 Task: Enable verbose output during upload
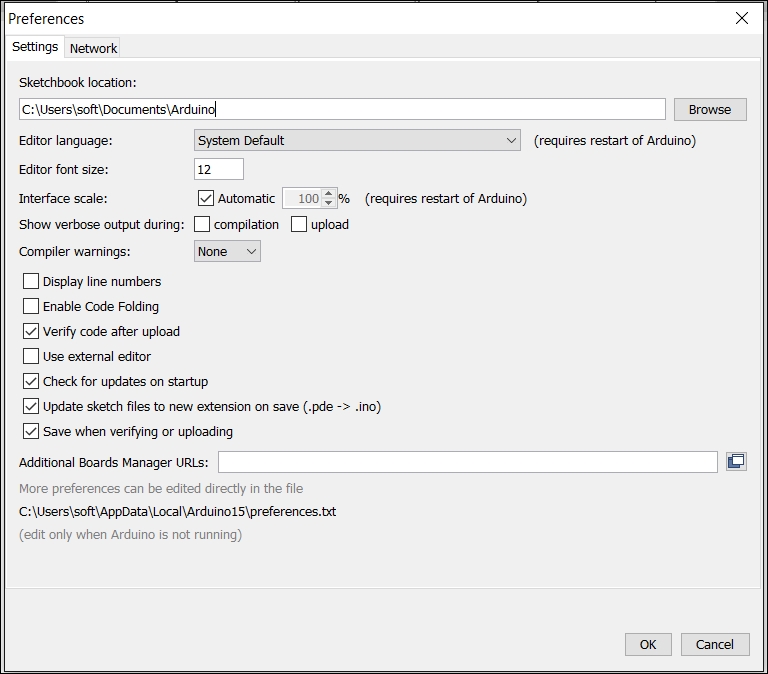click(x=299, y=225)
